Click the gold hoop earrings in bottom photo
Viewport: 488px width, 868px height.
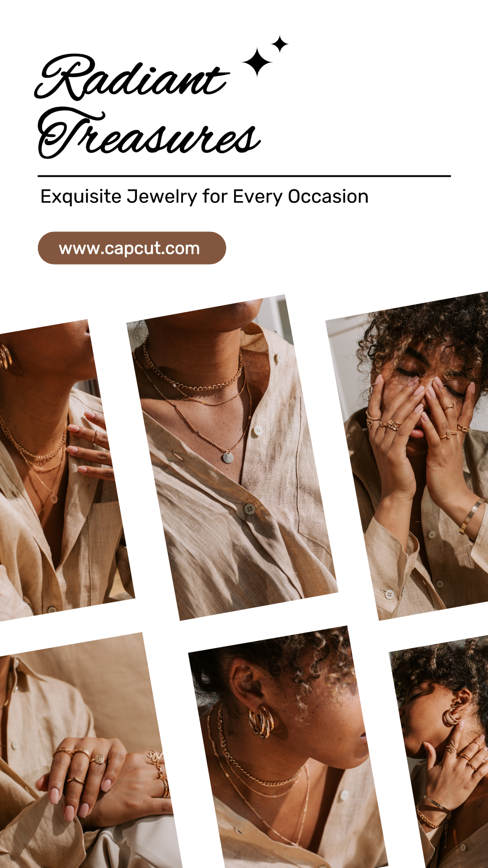(x=262, y=722)
